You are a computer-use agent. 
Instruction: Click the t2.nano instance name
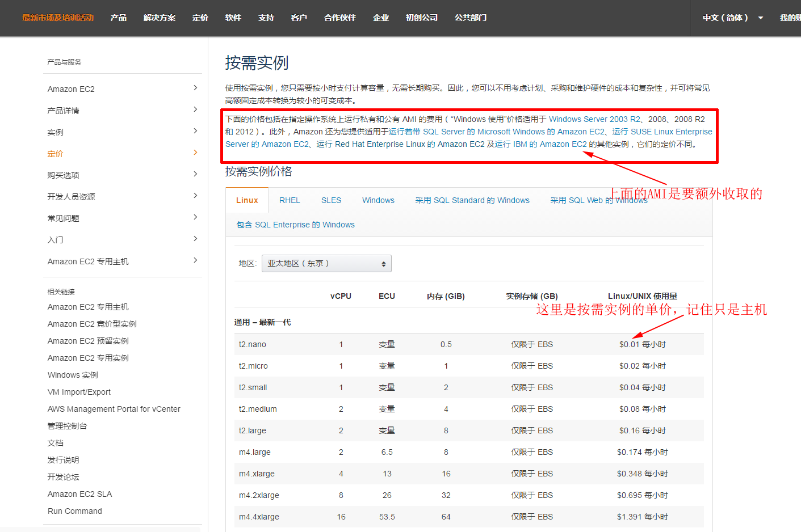click(x=253, y=344)
